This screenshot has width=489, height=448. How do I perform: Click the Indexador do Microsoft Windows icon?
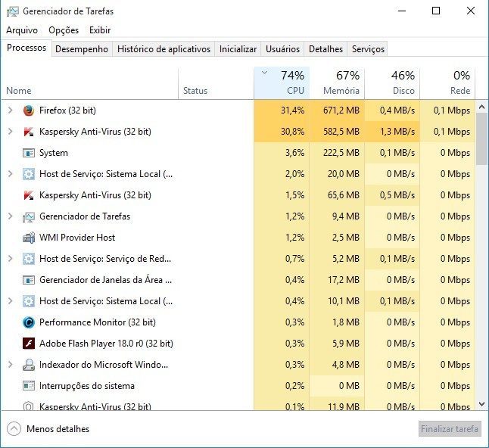[29, 365]
